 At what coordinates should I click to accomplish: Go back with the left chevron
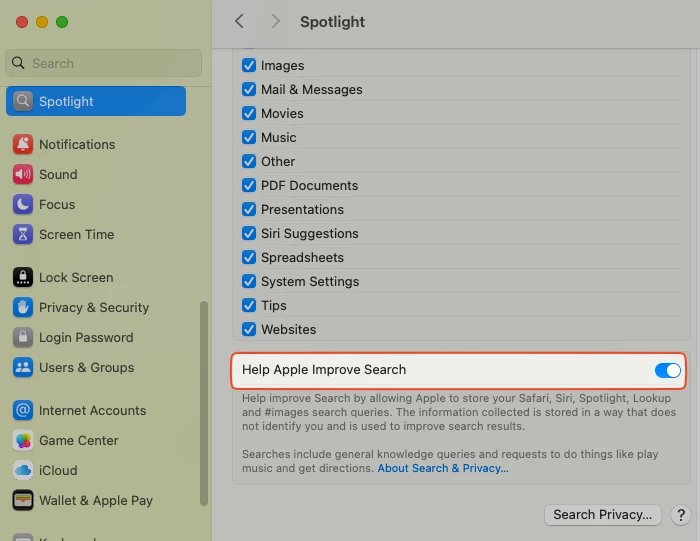(x=239, y=21)
